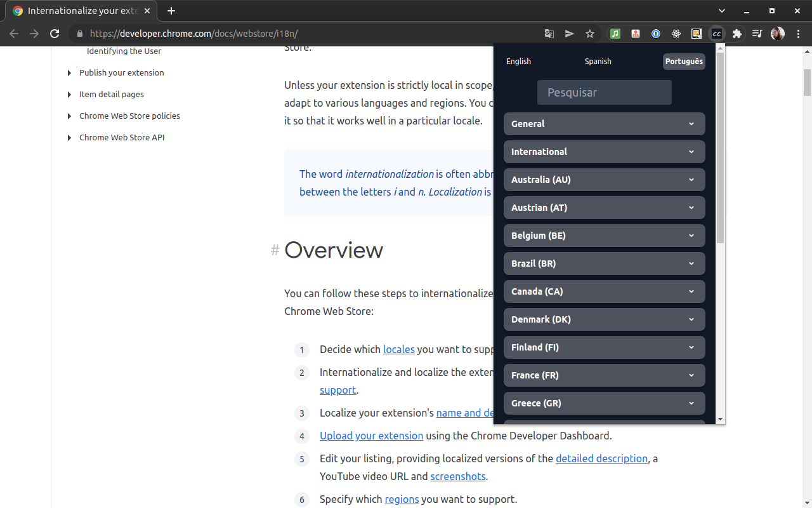This screenshot has width=812, height=508.
Task: Expand the Brazil (BR) section
Action: click(604, 264)
